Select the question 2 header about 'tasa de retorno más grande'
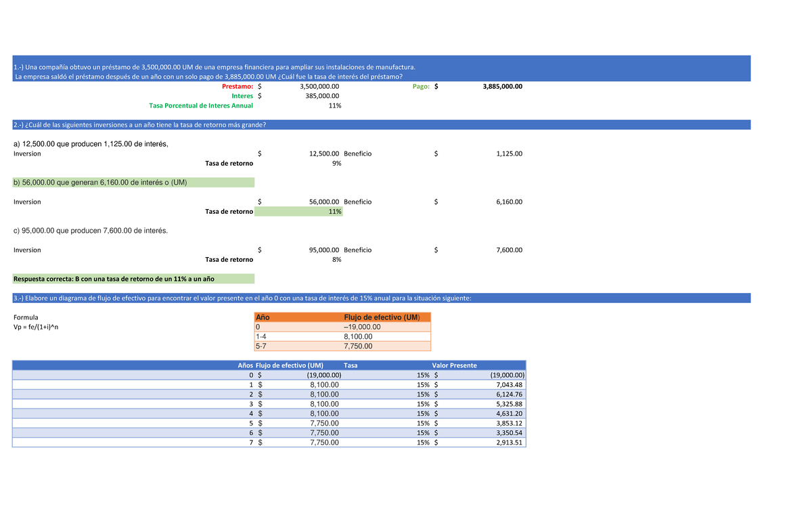 [x=382, y=124]
